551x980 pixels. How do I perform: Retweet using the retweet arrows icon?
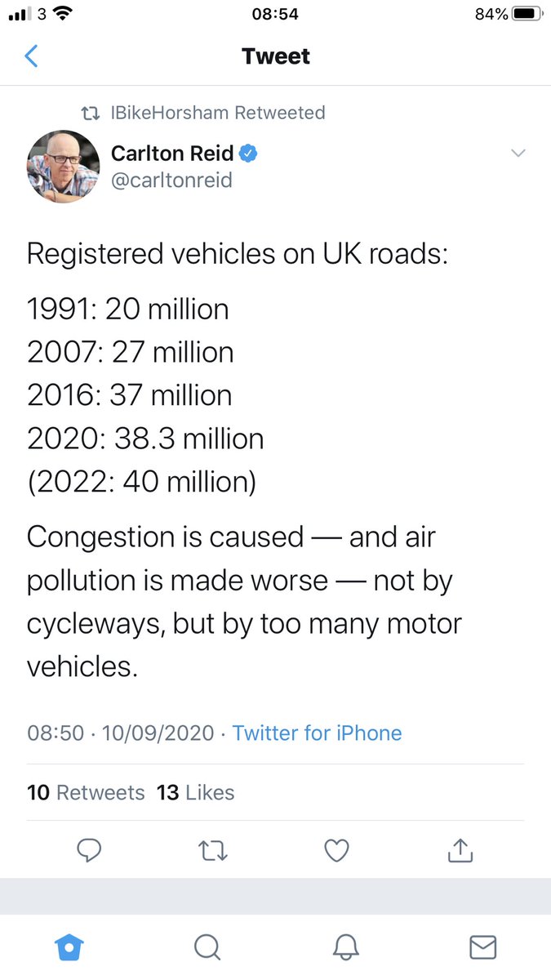coord(213,851)
